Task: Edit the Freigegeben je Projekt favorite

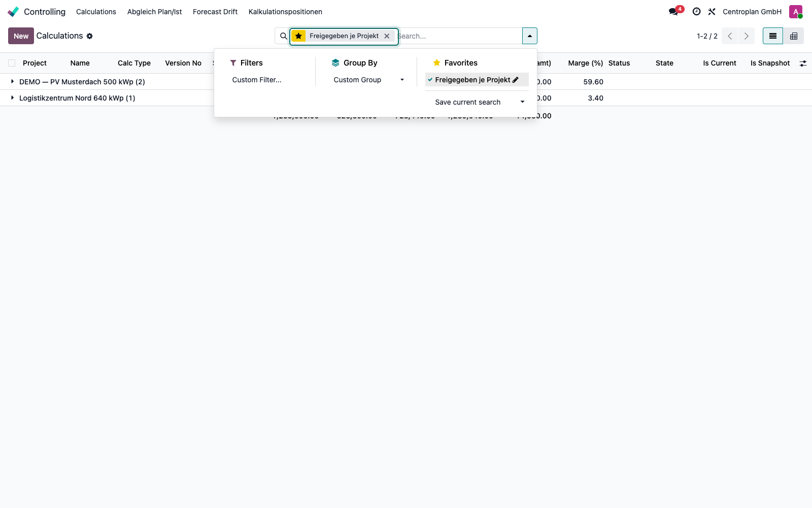Action: click(516, 80)
